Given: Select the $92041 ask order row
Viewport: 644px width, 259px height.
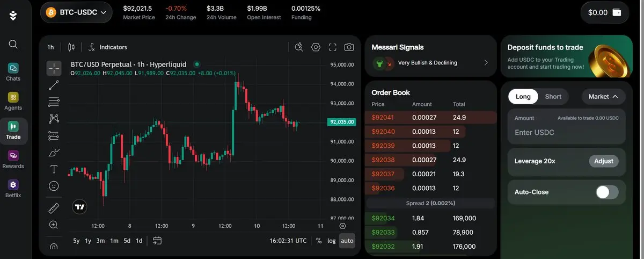Looking at the screenshot, I should coord(431,117).
